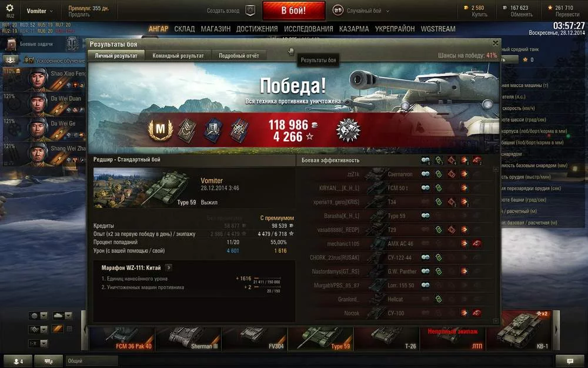
Task: Expand the vehicle type filter dropdown
Action: 62,316
